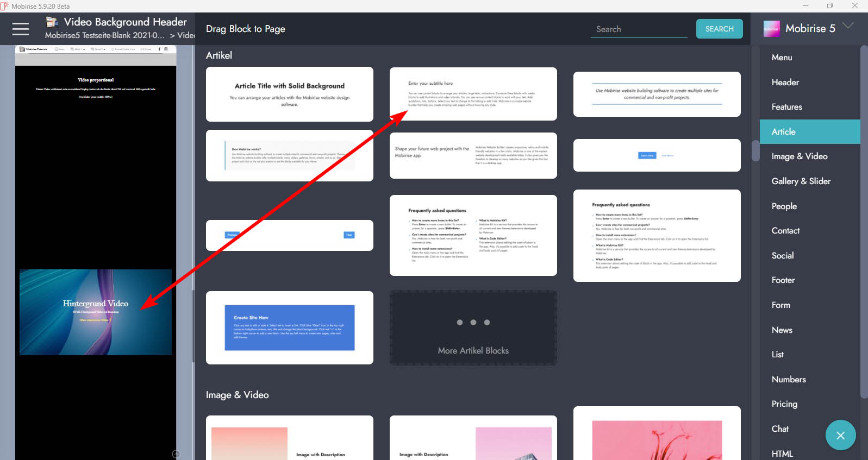Pick the Image with Description block with right image
The height and width of the screenshot is (460, 868).
click(473, 438)
